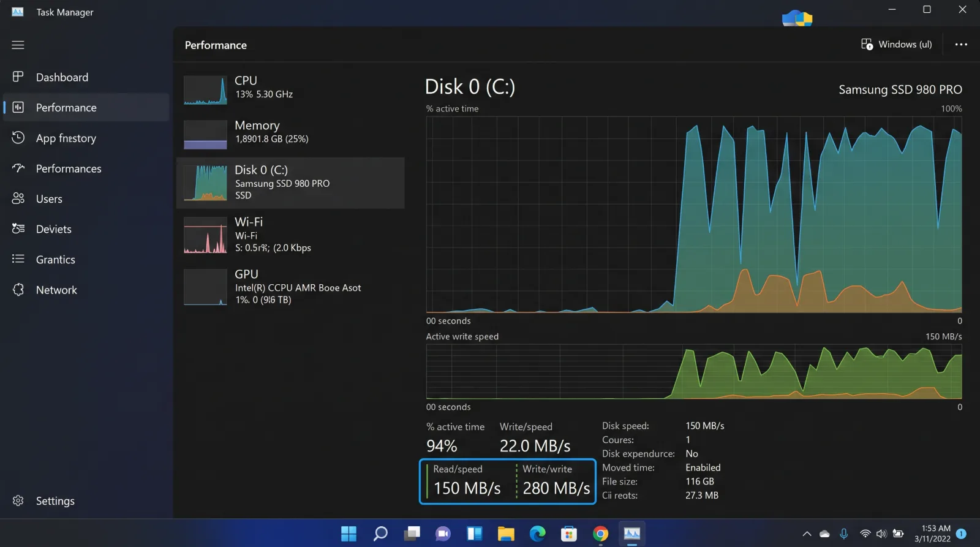Open the hamburger navigation menu
980x547 pixels.
click(x=18, y=45)
